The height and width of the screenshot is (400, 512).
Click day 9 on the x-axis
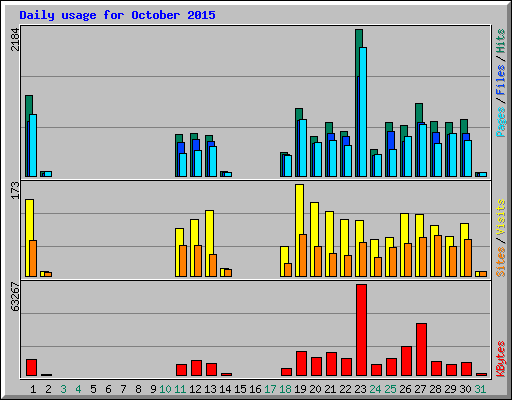[x=153, y=389]
